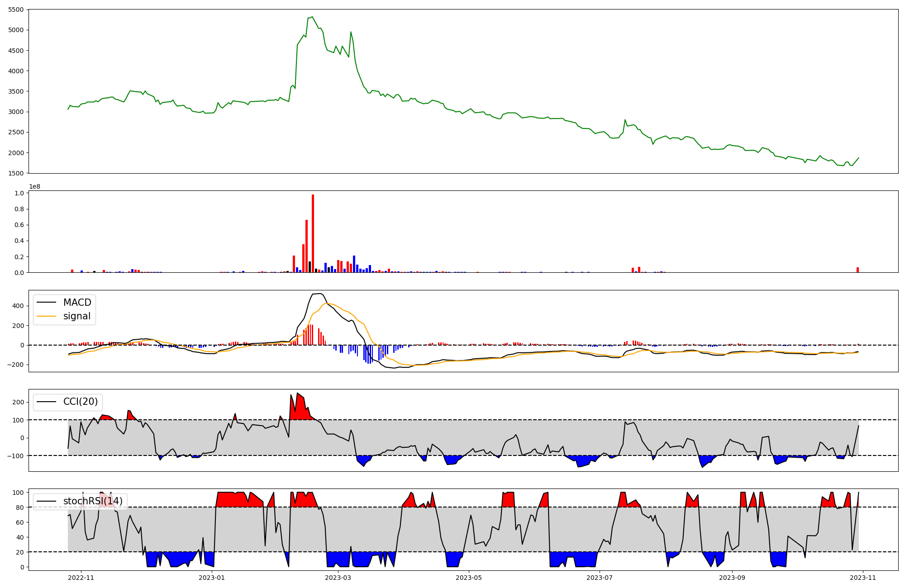Click the CCI(20) legend entry

point(80,402)
